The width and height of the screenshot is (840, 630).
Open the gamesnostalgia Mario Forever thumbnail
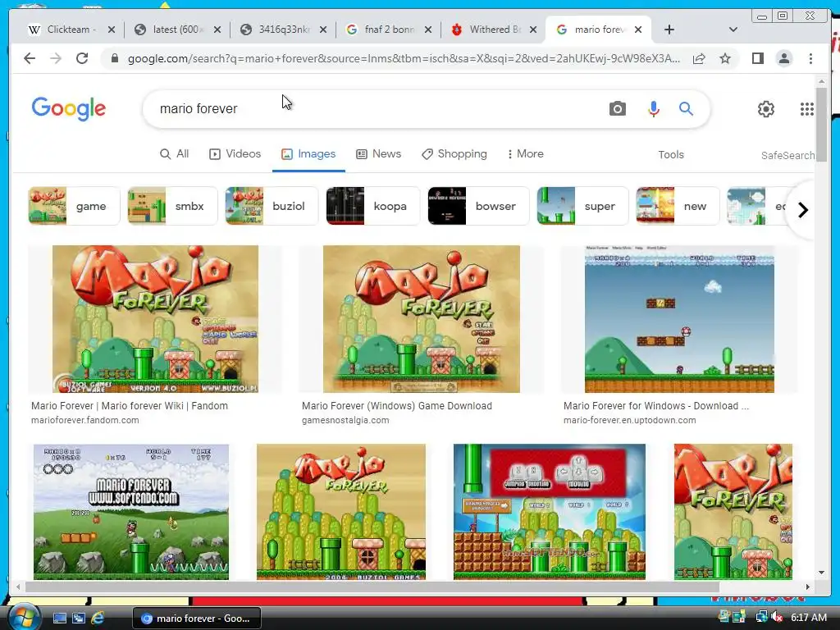(421, 319)
